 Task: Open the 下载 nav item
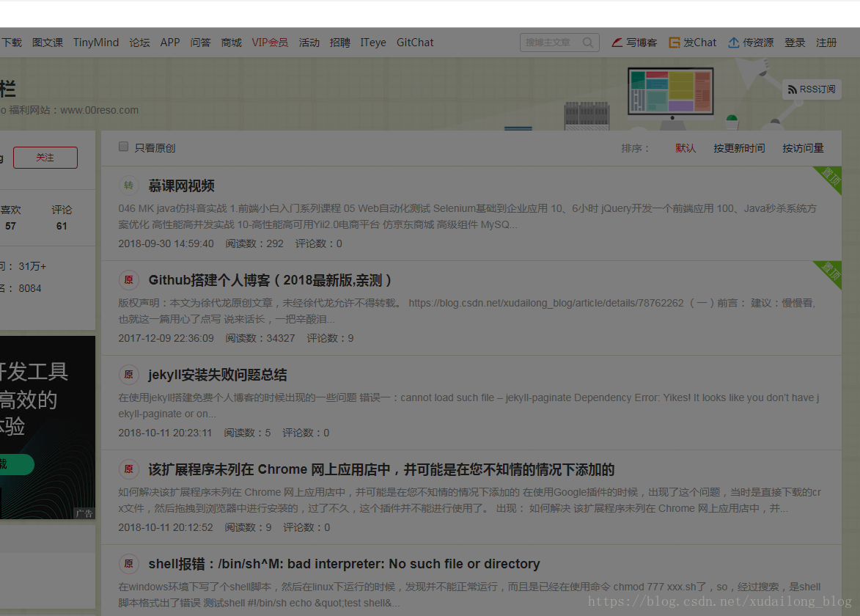[x=11, y=43]
